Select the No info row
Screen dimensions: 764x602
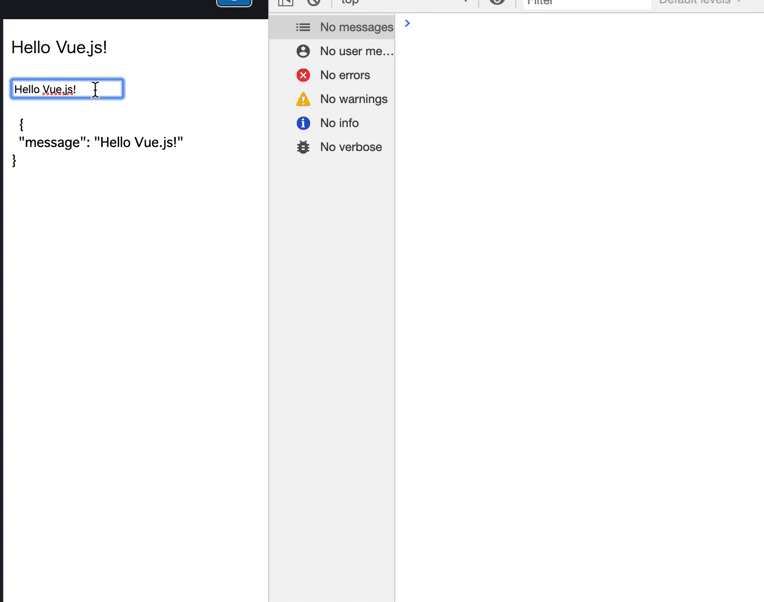tap(332, 123)
